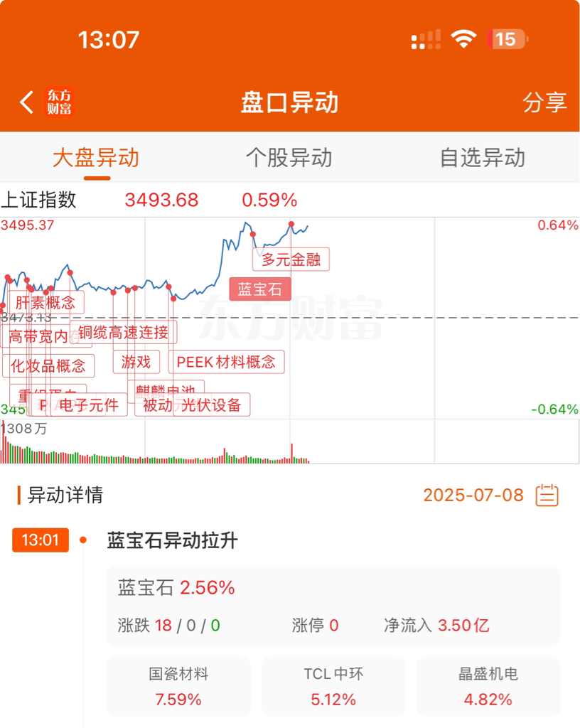Open the 晶盛机电 stock card
The image size is (580, 728).
point(488,686)
